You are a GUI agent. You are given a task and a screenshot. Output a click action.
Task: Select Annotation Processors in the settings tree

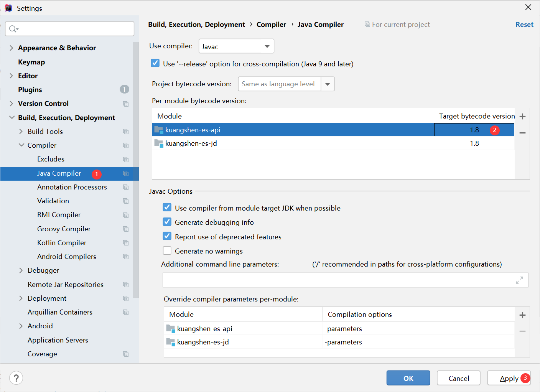pos(72,187)
